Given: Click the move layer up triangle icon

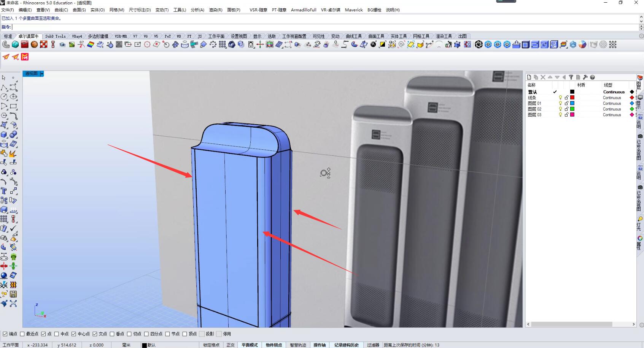Looking at the screenshot, I should pyautogui.click(x=550, y=77).
